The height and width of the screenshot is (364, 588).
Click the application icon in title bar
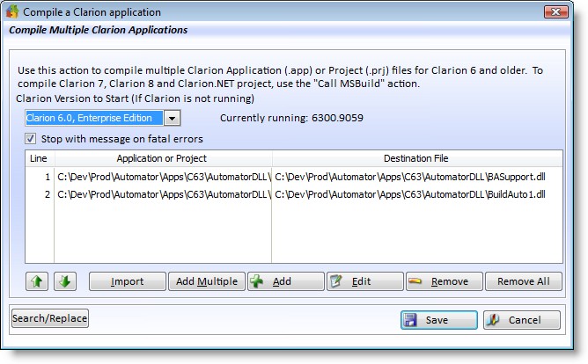(12, 11)
